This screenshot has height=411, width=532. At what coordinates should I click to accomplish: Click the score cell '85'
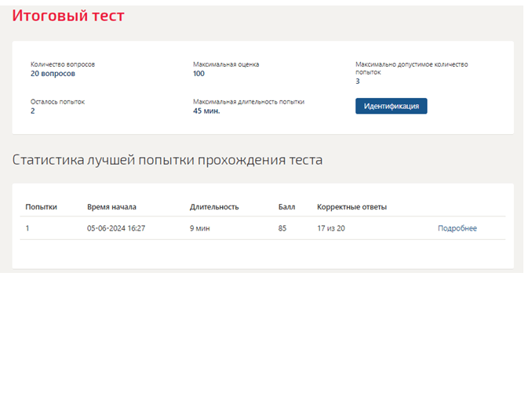coord(282,228)
